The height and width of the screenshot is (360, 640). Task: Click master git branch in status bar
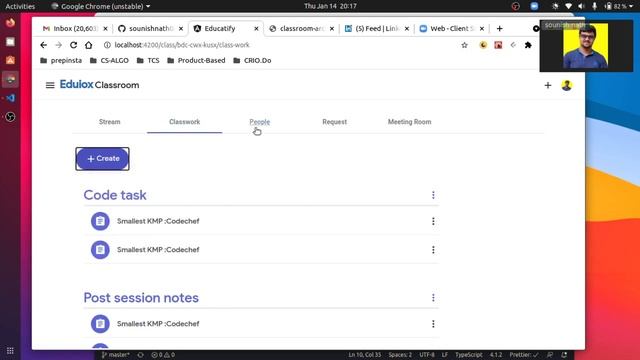tap(116, 355)
